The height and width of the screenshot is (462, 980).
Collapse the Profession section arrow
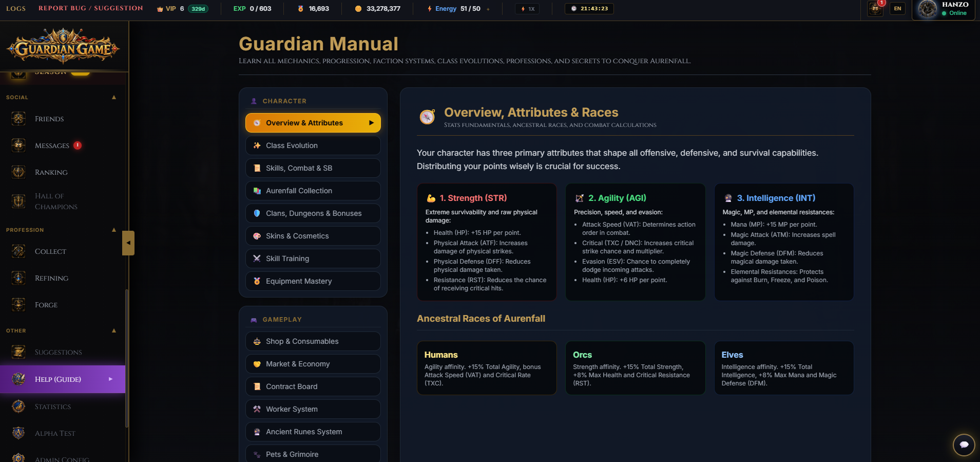[x=114, y=230]
